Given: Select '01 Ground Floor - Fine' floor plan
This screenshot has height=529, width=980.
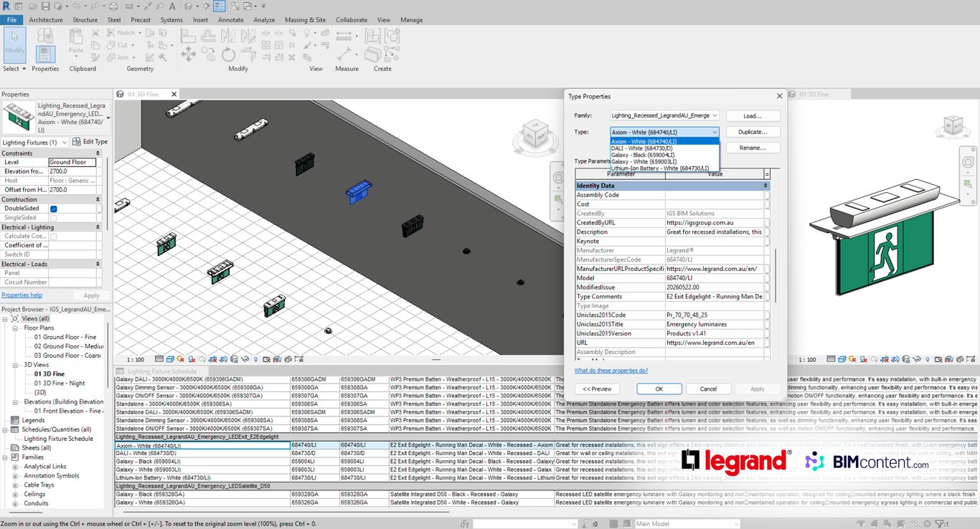Looking at the screenshot, I should pyautogui.click(x=65, y=337).
